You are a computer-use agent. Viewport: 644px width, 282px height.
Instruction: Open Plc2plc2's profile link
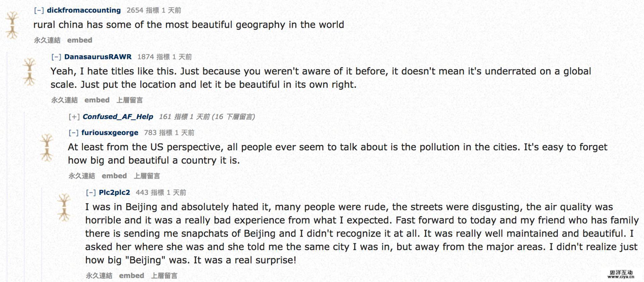(x=114, y=192)
